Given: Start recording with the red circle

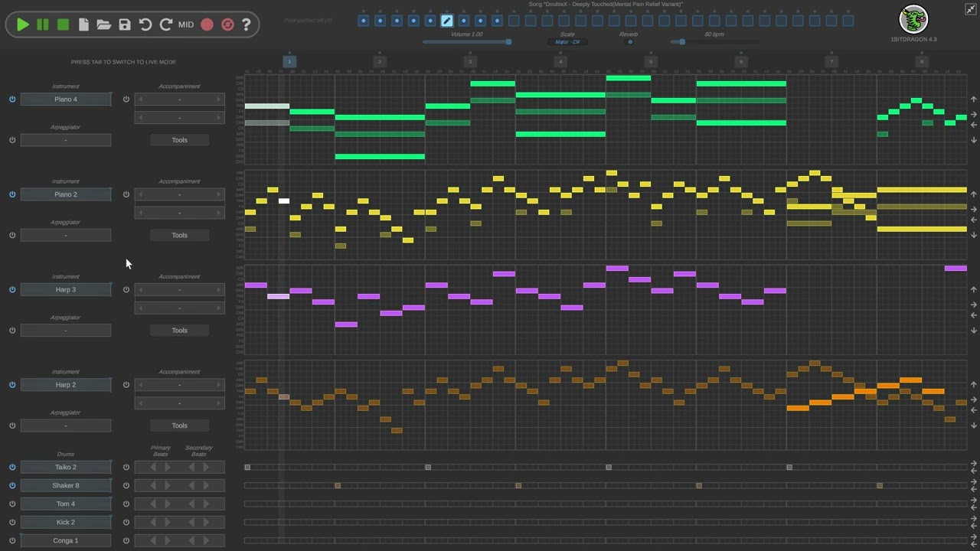Looking at the screenshot, I should point(207,24).
